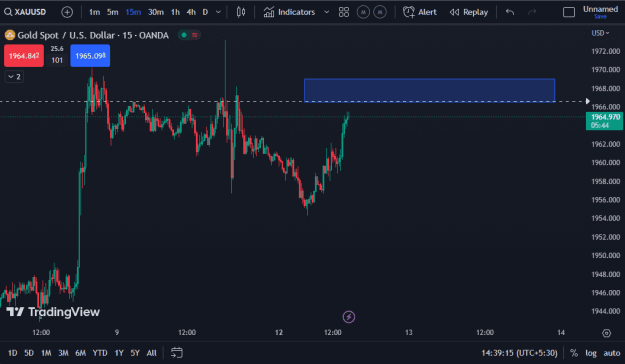Viewport: 625px width, 364px height.
Task: Set date range to 1M
Action: click(46, 353)
